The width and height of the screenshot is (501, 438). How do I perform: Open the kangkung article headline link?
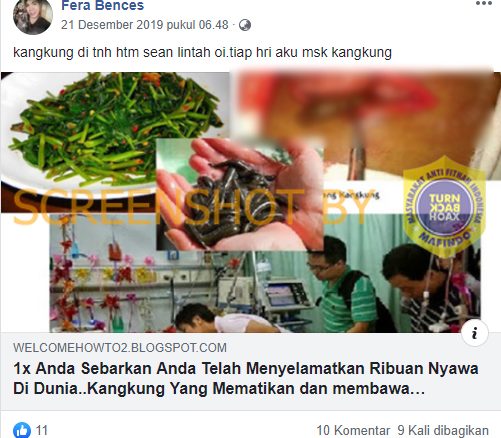tap(246, 378)
